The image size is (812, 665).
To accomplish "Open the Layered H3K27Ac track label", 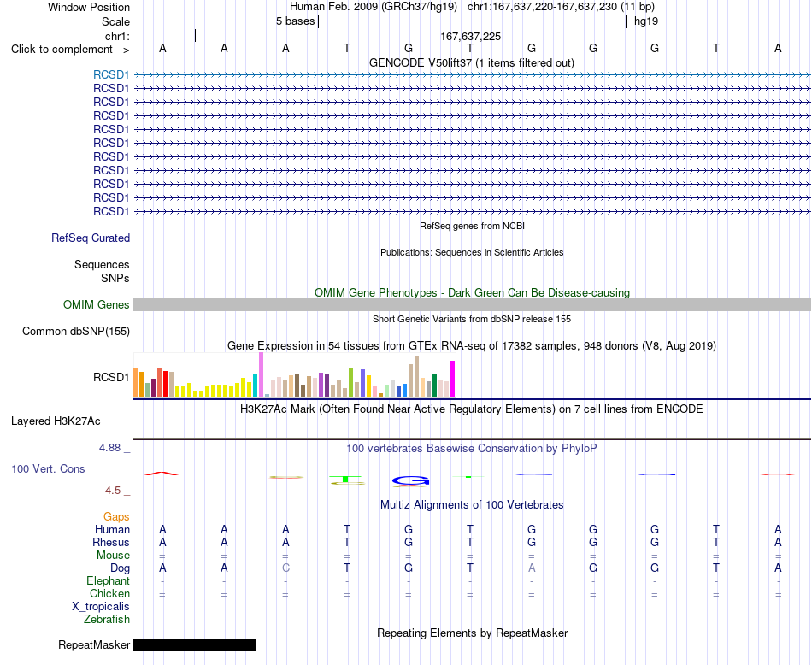I will pos(56,421).
